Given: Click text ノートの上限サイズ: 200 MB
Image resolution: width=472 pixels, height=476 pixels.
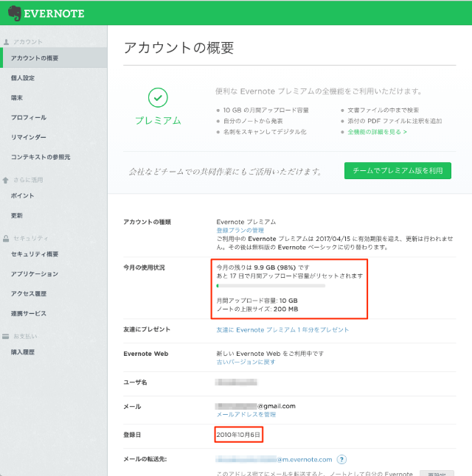Looking at the screenshot, I should [x=257, y=309].
